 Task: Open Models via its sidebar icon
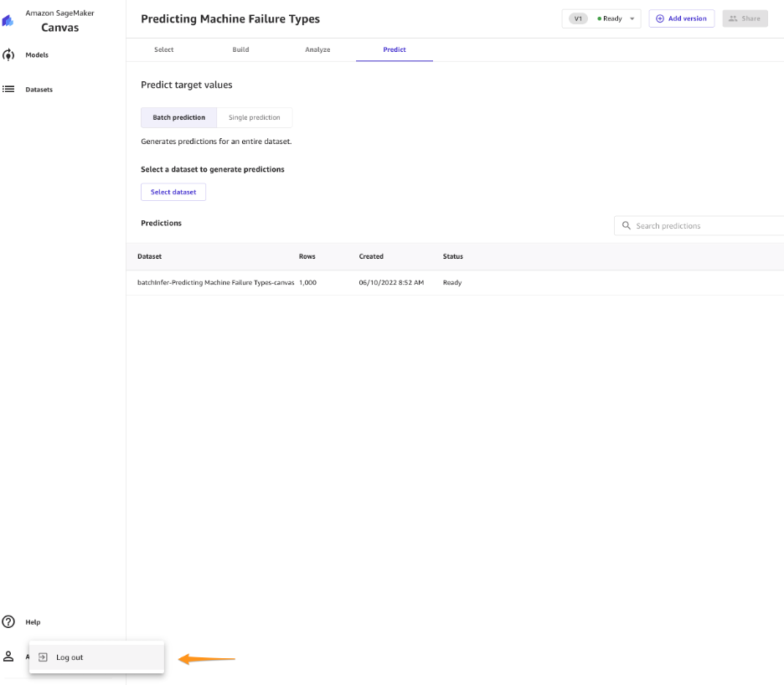click(x=8, y=55)
